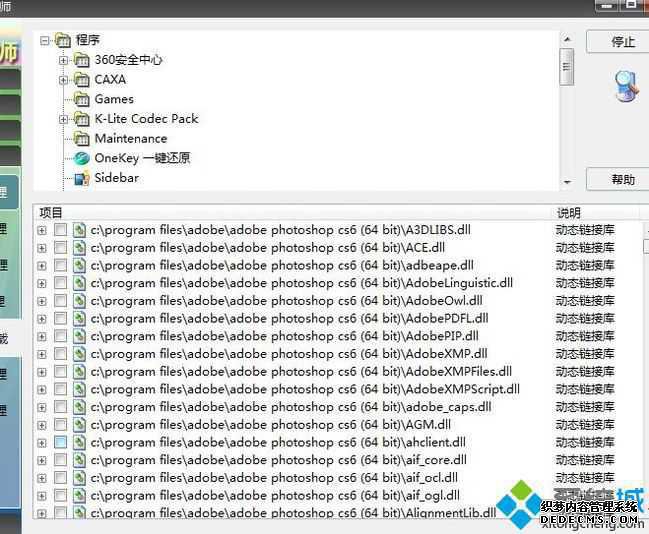The height and width of the screenshot is (534, 649).
Task: Click the file icon of A3DLIBS.dll
Action: coord(79,230)
